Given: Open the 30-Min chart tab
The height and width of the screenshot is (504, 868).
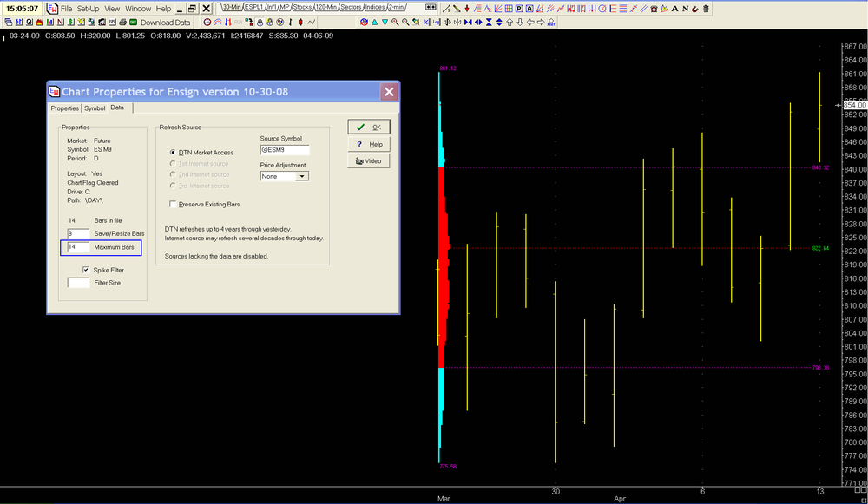Looking at the screenshot, I should pos(232,7).
